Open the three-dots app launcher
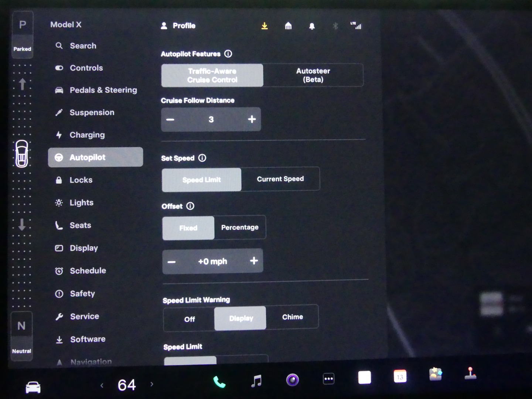The width and height of the screenshot is (532, 399). point(328,379)
